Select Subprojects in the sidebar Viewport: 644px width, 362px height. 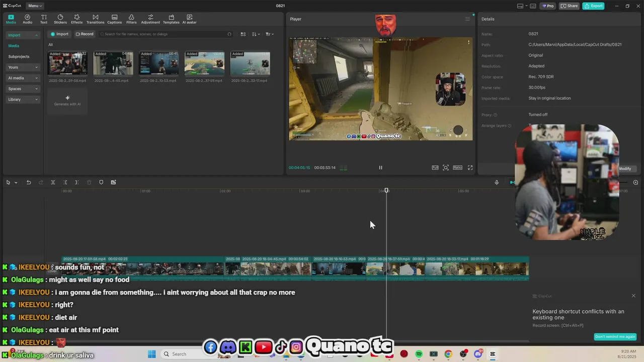click(x=19, y=57)
